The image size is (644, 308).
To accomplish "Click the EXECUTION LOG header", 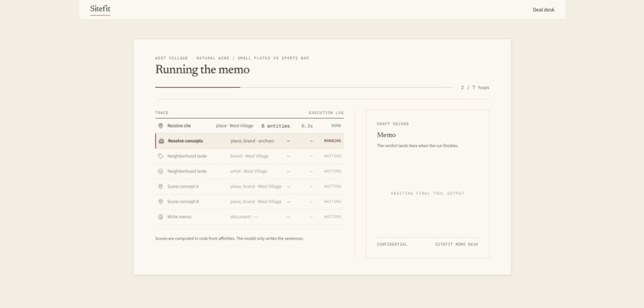I will click(327, 113).
